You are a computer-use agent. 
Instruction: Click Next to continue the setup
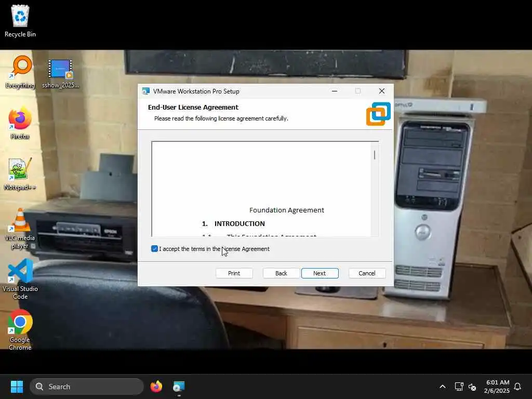(320, 273)
